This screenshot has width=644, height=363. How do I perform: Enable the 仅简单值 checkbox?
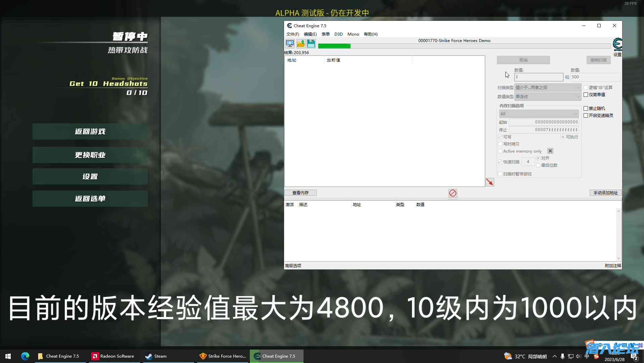pyautogui.click(x=586, y=95)
